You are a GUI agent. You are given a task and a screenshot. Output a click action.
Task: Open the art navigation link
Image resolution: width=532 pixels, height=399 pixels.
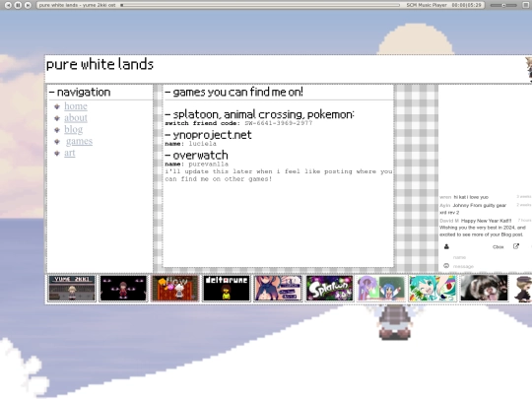(x=70, y=153)
